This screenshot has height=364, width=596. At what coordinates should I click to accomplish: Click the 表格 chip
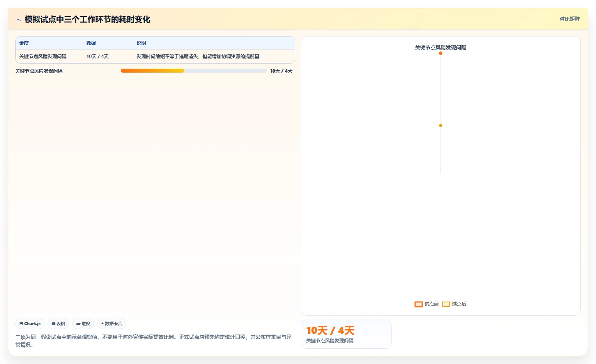click(58, 324)
